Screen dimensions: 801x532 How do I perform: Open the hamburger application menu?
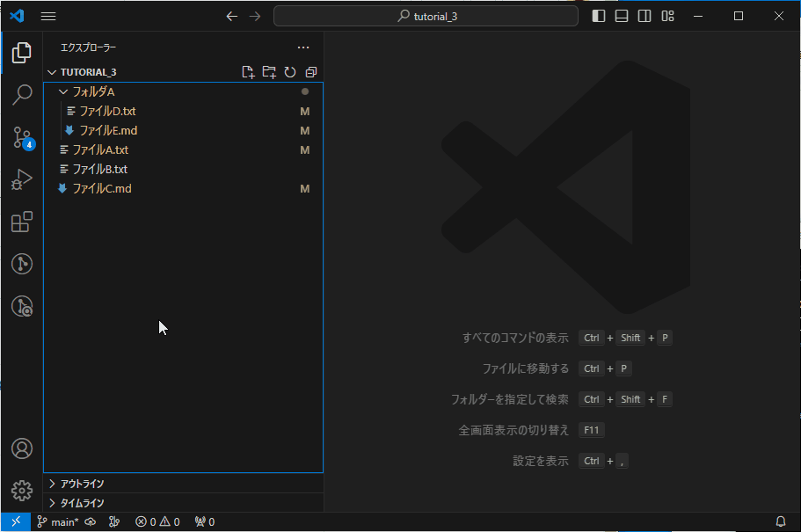pyautogui.click(x=48, y=17)
